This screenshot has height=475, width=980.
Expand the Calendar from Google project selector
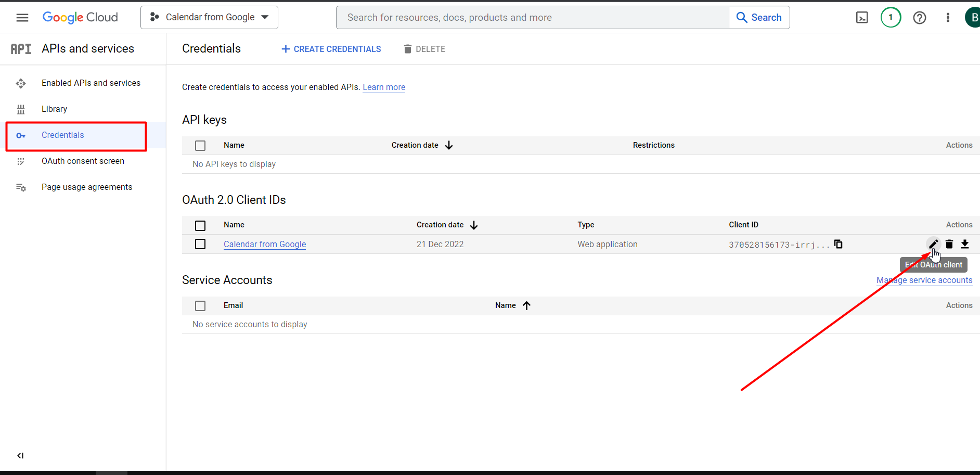click(209, 17)
